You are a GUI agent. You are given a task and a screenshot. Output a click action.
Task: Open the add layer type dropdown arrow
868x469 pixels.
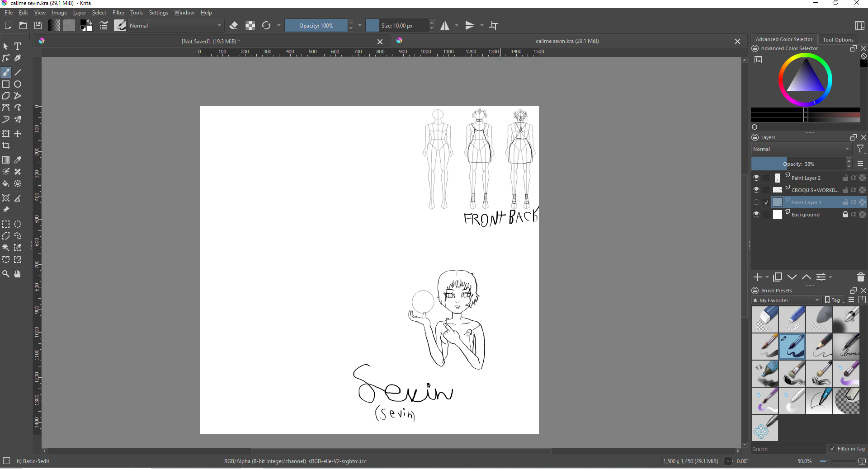coord(767,277)
